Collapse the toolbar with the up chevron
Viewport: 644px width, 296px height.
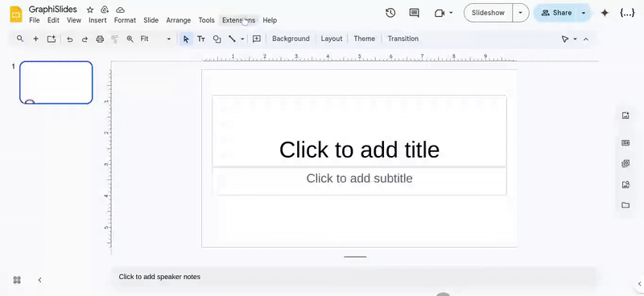pyautogui.click(x=586, y=39)
